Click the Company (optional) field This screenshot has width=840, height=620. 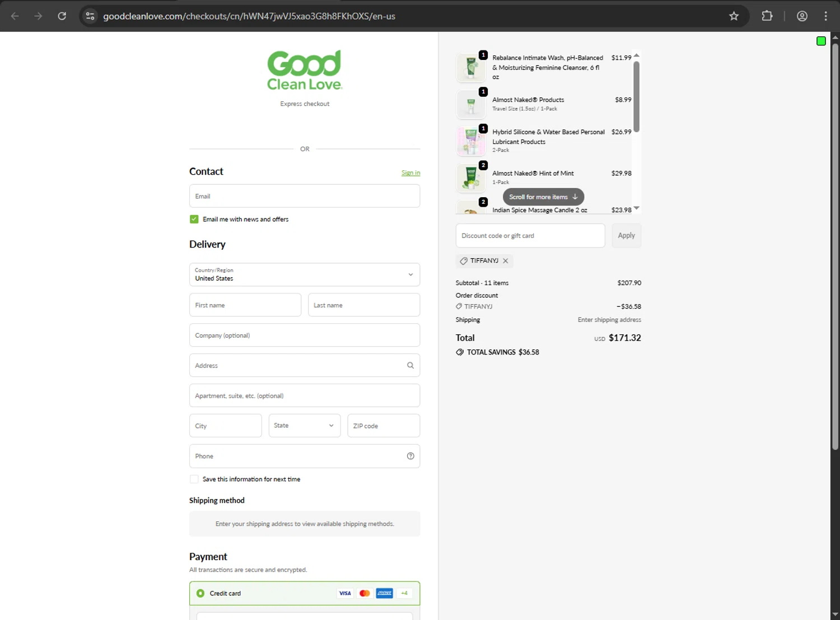pyautogui.click(x=305, y=335)
